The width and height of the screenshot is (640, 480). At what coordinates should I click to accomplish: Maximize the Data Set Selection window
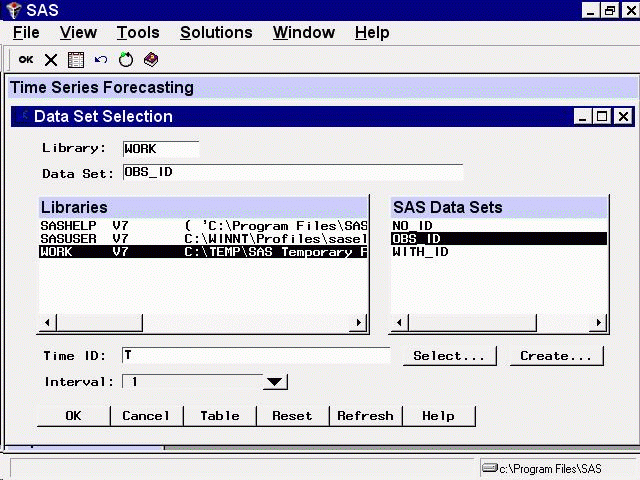(x=602, y=117)
